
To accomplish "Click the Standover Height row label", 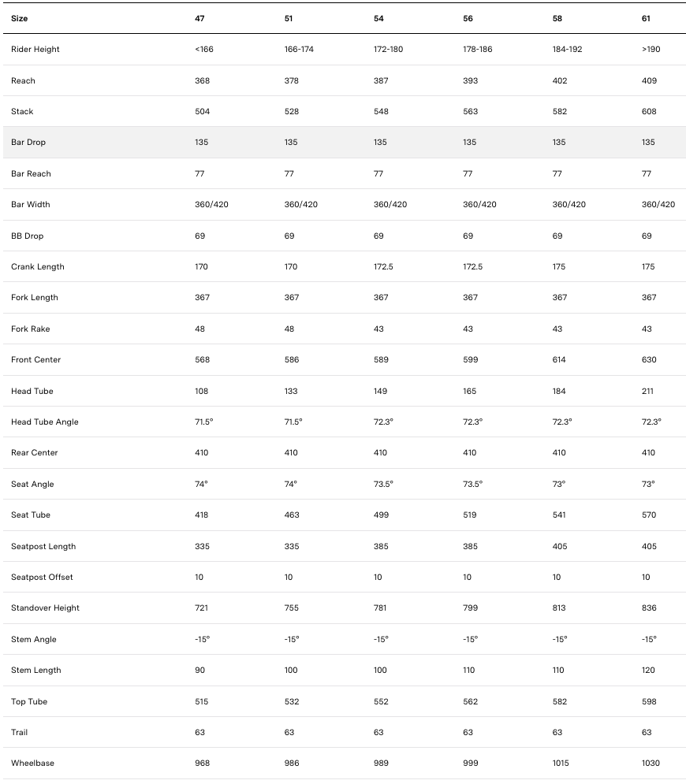I will pos(45,608).
